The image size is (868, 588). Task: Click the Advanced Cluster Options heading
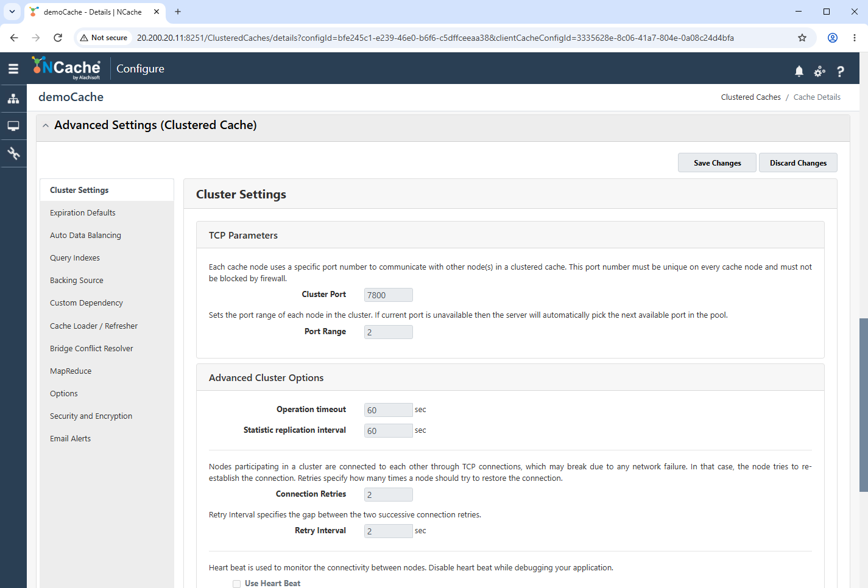pos(266,377)
